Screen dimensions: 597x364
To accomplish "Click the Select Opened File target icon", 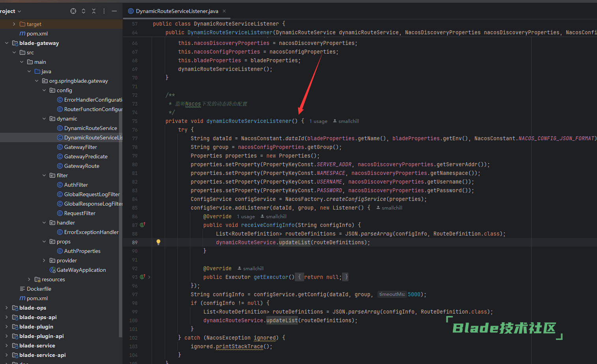I will pos(73,11).
